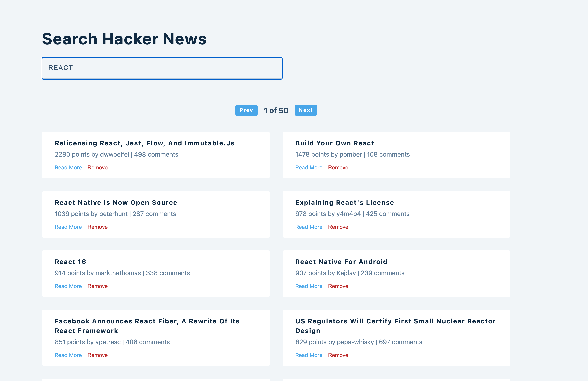
Task: Remove the Relicensing React, Jest, Flow story
Action: coord(98,168)
